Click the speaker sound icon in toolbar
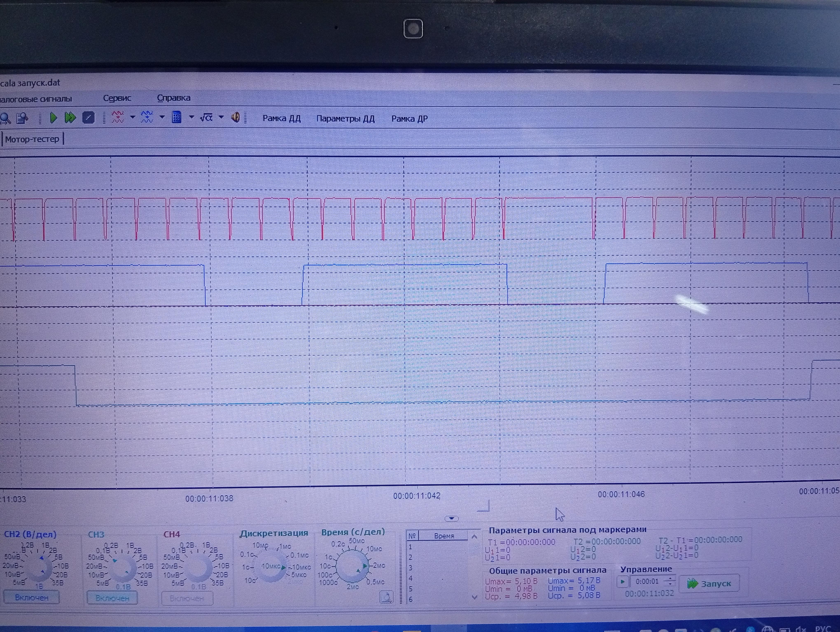 (x=236, y=118)
